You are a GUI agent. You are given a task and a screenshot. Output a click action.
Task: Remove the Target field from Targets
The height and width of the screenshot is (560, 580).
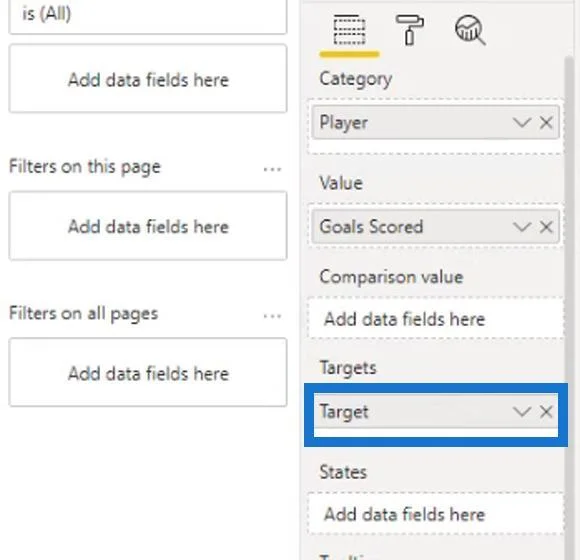click(546, 411)
